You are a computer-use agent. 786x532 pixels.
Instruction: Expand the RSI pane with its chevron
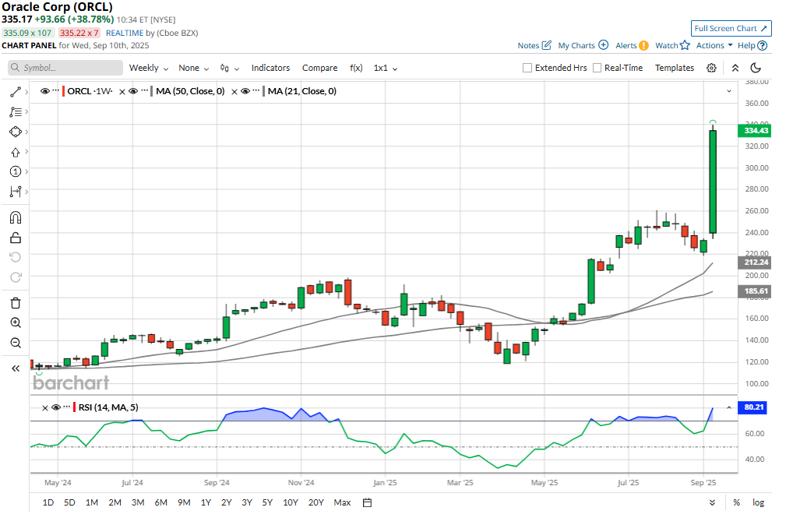(x=729, y=407)
